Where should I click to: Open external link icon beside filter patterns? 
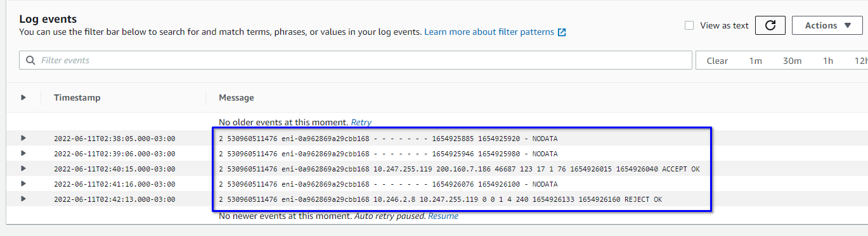pyautogui.click(x=562, y=32)
